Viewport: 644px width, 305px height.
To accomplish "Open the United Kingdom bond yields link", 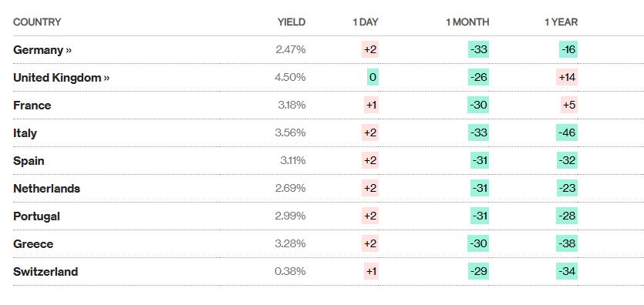I will [61, 78].
